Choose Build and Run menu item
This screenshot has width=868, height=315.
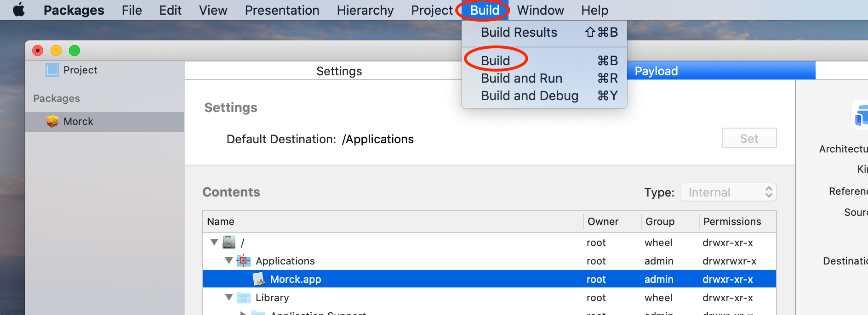(521, 79)
